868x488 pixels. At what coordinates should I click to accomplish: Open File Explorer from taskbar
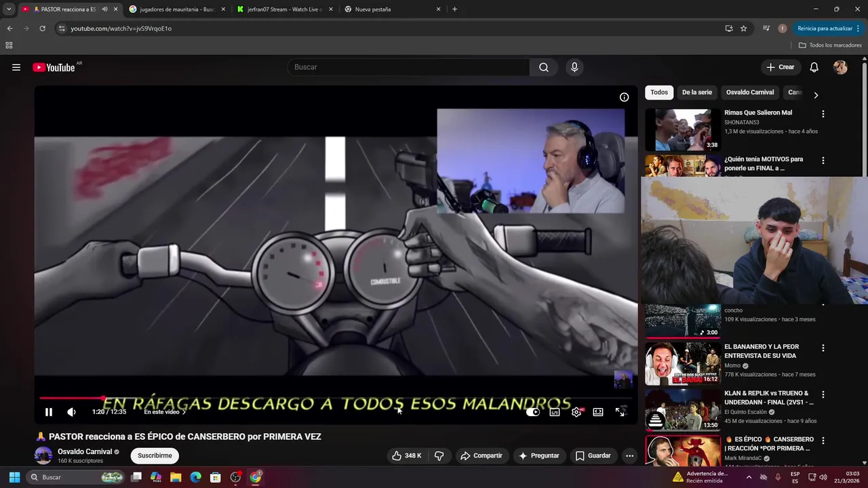[176, 477]
